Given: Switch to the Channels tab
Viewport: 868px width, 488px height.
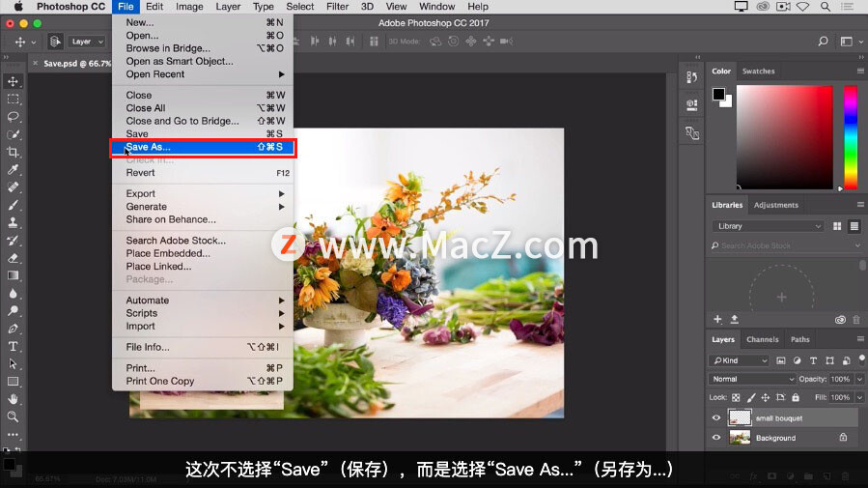Looking at the screenshot, I should click(x=762, y=339).
